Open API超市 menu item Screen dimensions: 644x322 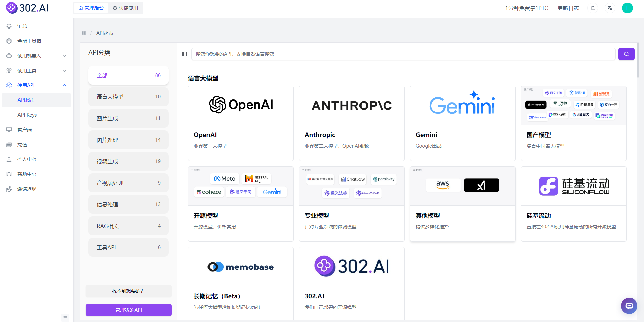tap(36, 100)
